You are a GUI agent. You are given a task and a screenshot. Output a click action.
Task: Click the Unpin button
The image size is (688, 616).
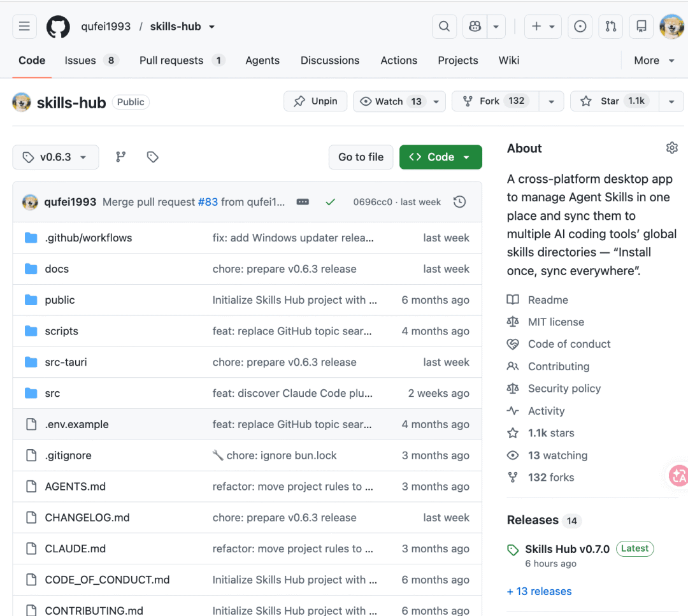(x=315, y=101)
